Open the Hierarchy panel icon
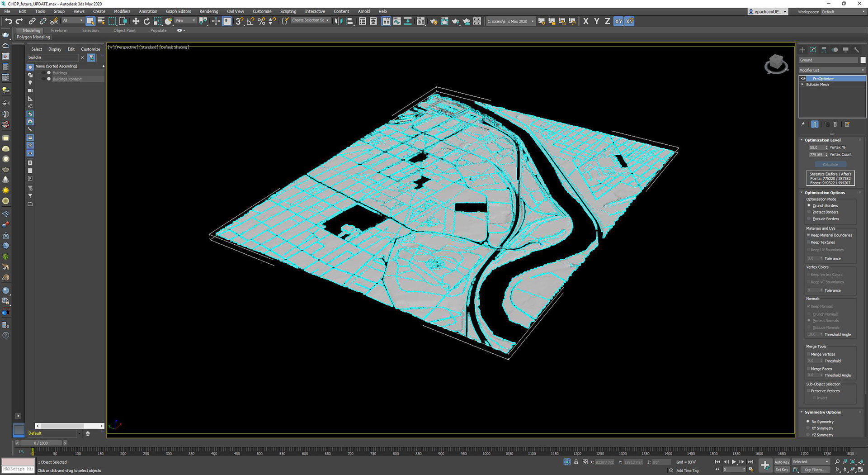Viewport: 868px width, 475px height. click(x=824, y=50)
